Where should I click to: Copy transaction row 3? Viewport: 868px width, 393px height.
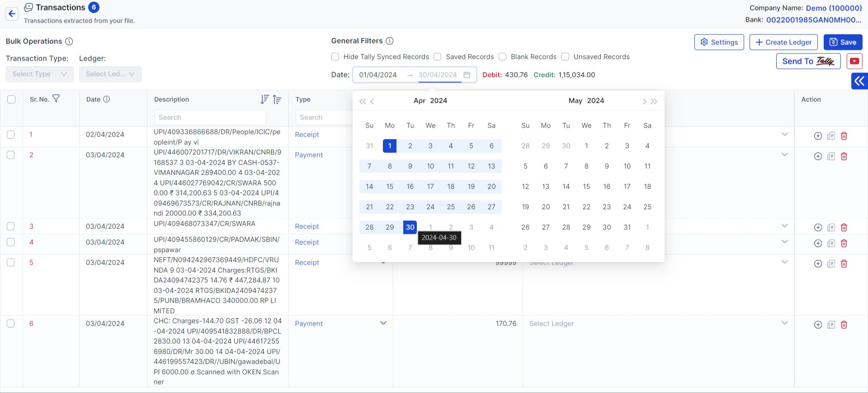831,227
